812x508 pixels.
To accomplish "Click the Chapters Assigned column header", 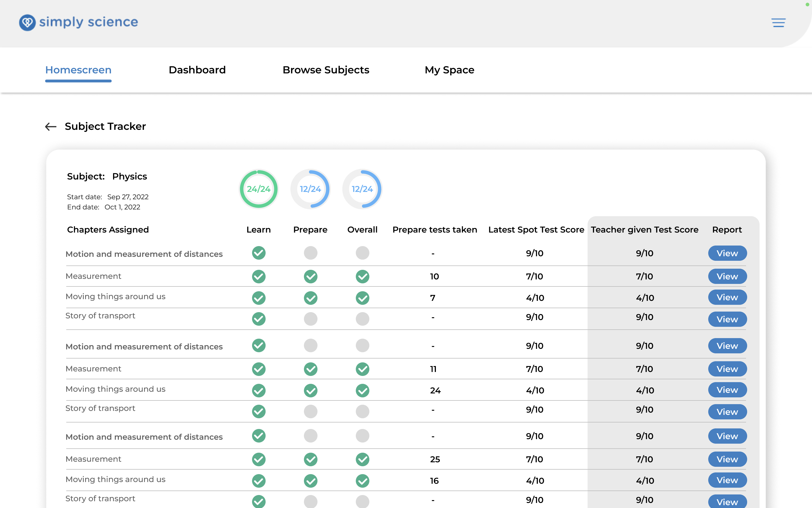I will [x=108, y=229].
